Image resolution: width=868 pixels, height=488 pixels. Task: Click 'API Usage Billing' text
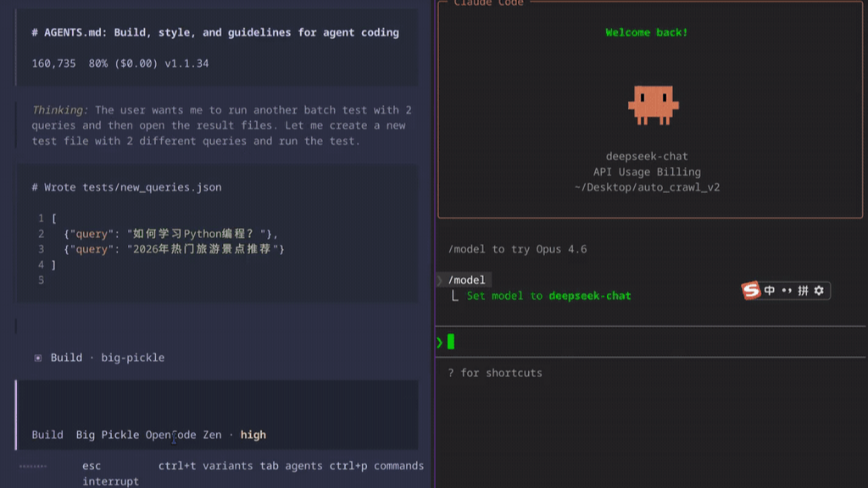(647, 171)
